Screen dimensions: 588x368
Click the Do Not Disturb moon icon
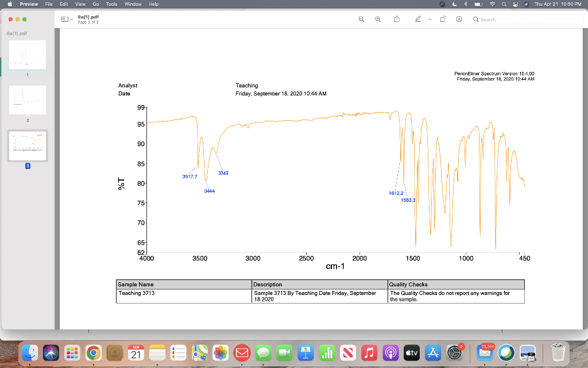[x=455, y=4]
